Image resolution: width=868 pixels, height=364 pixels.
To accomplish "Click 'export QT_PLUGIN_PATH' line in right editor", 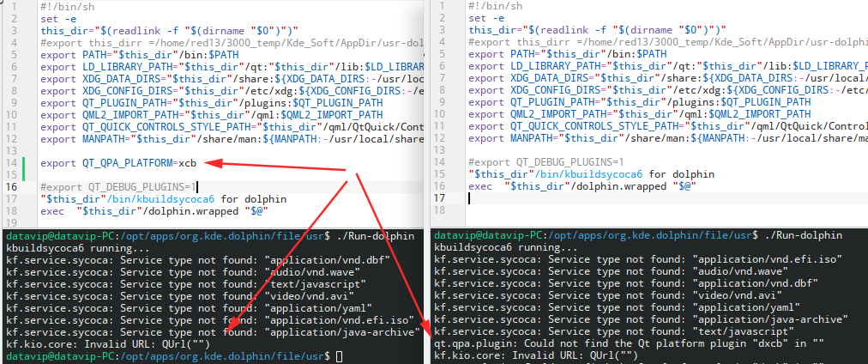I will 639,102.
